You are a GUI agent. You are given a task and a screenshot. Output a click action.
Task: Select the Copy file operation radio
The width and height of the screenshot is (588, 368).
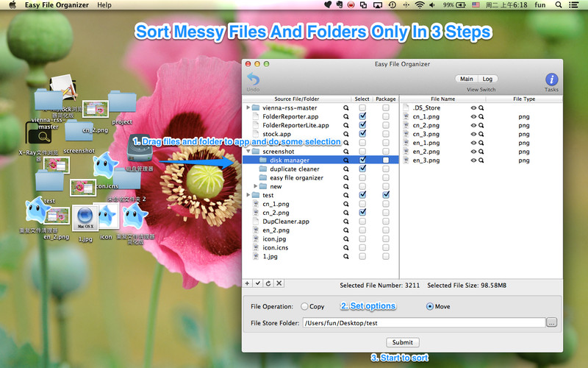pos(304,306)
